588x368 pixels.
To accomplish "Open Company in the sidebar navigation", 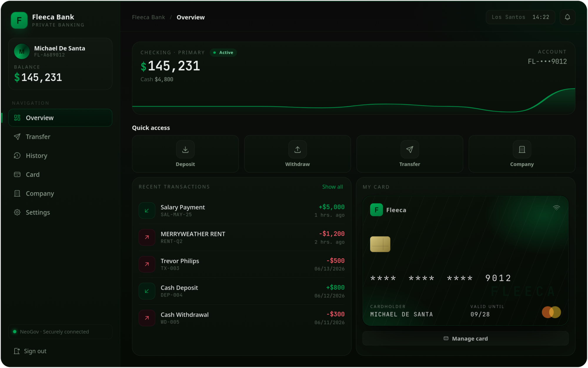I will (60, 193).
